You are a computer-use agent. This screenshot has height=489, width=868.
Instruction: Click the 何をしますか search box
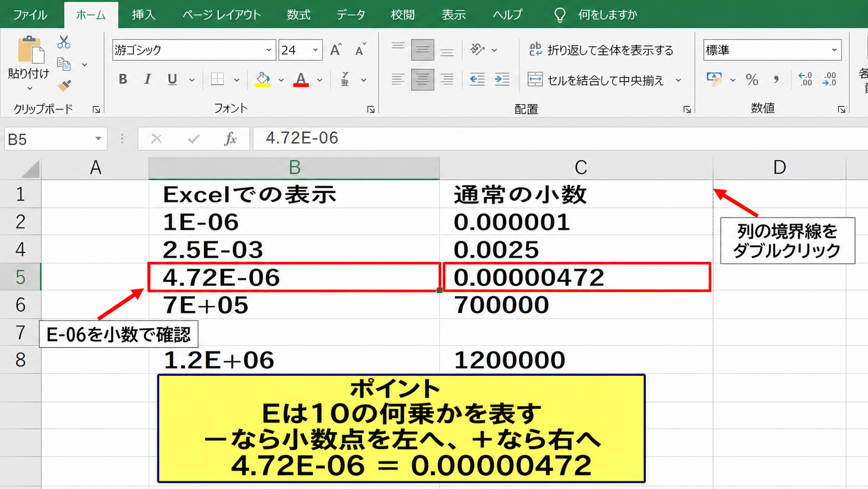tap(596, 15)
